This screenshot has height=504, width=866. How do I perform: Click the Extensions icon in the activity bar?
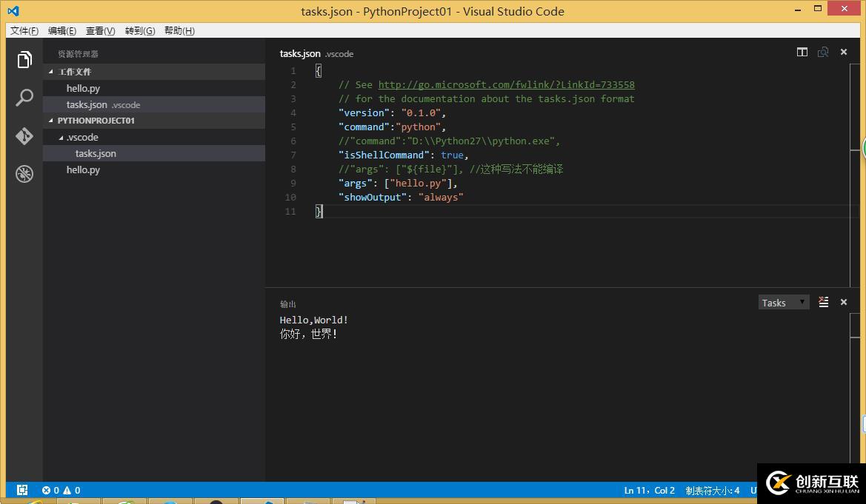[x=24, y=173]
